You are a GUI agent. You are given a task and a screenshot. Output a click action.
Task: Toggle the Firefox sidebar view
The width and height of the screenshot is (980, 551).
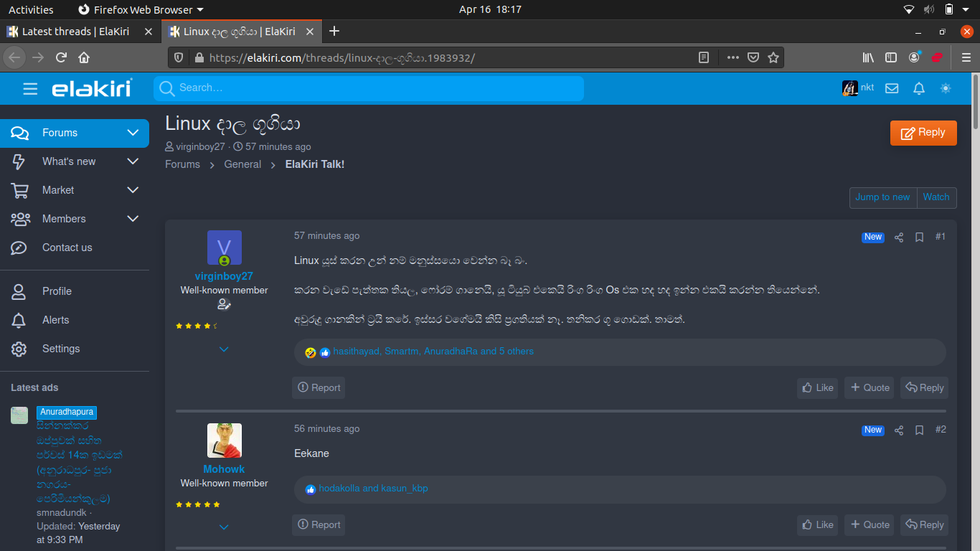point(891,57)
